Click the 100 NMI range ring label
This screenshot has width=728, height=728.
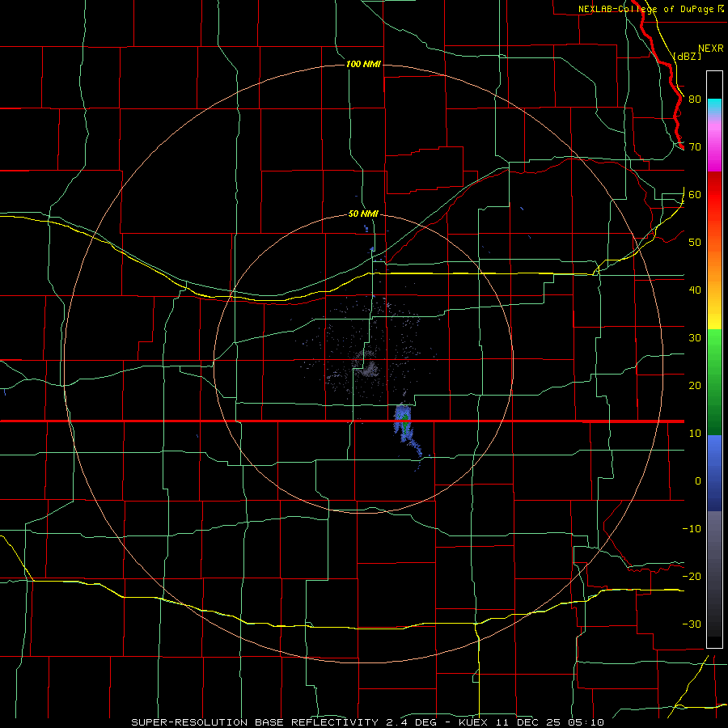363,64
